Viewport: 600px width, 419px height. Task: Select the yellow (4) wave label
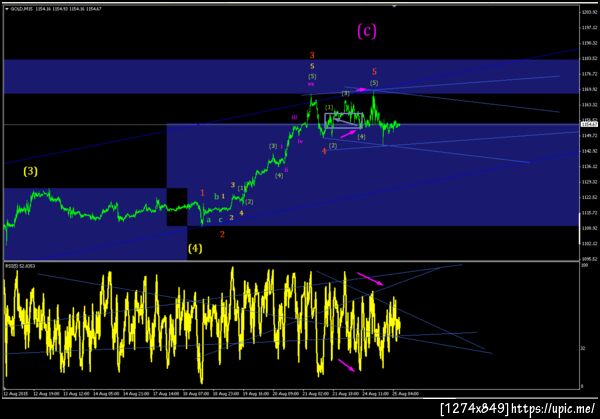coord(195,249)
